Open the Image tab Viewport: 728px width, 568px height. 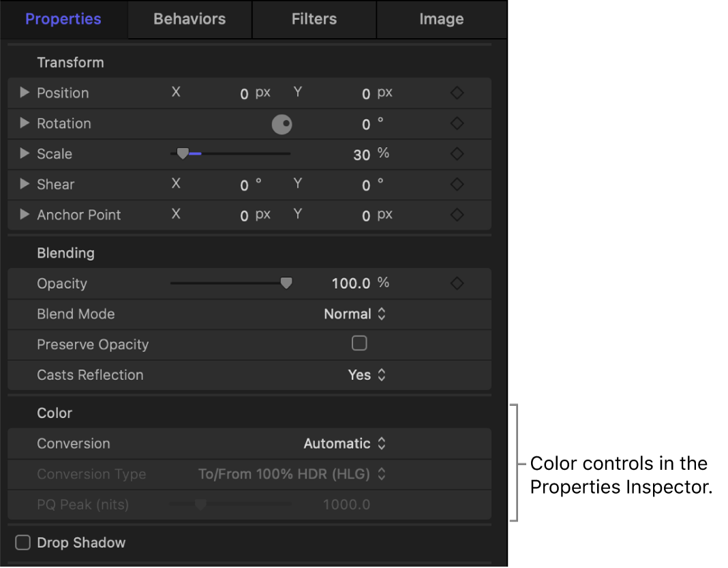[441, 19]
